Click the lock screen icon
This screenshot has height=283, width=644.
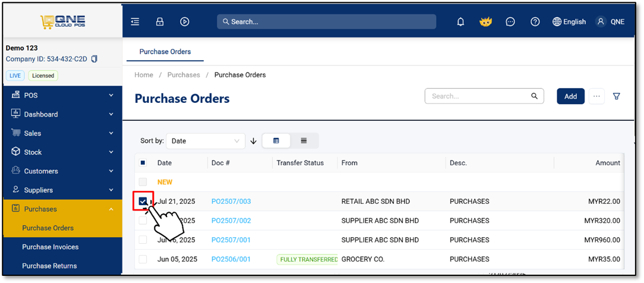tap(160, 22)
